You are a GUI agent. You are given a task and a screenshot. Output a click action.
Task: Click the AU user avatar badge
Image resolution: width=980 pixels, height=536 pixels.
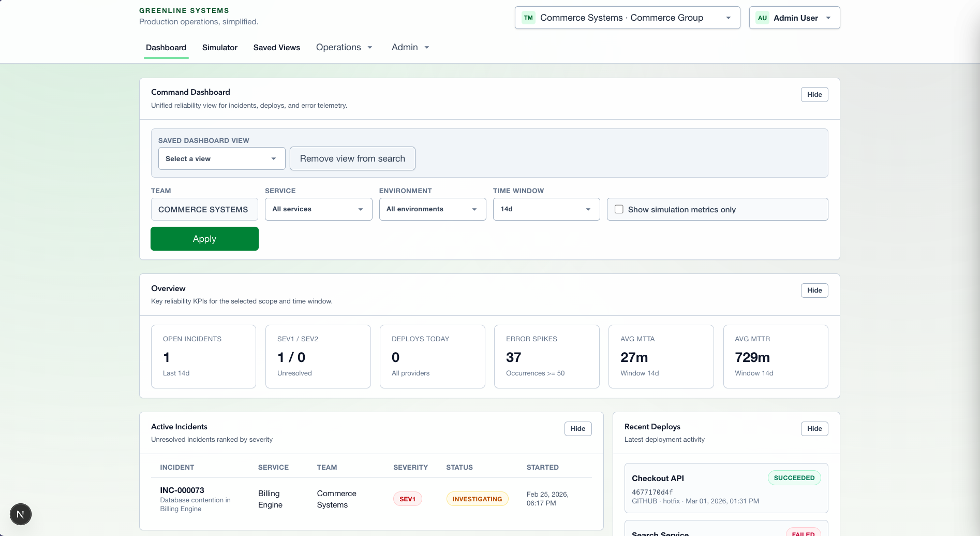coord(762,18)
